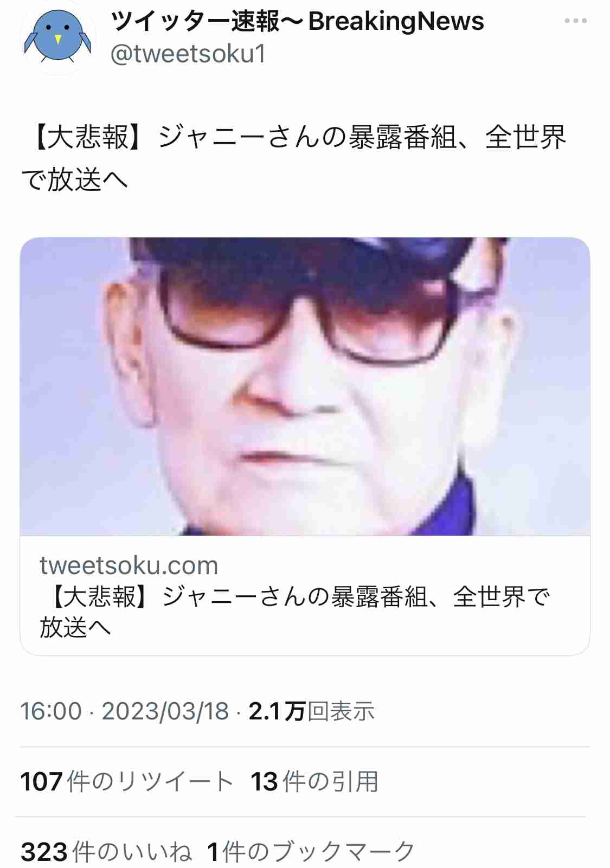Tap the link card headline title text

(295, 612)
